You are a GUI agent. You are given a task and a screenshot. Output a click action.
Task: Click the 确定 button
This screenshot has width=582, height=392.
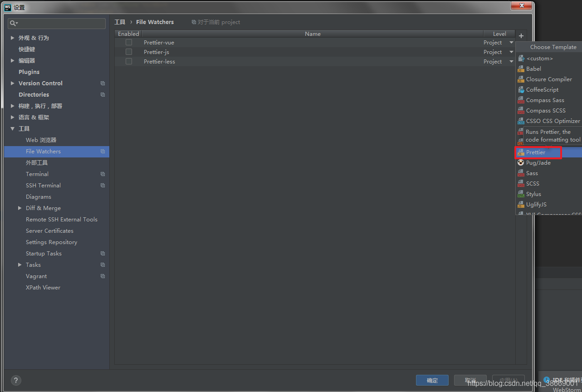point(431,380)
